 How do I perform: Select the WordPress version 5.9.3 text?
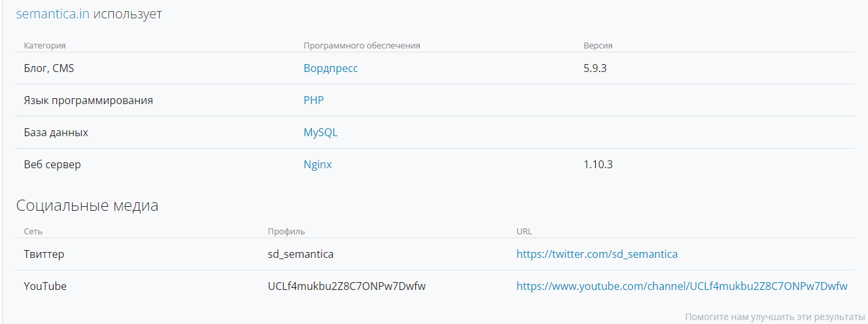[595, 68]
